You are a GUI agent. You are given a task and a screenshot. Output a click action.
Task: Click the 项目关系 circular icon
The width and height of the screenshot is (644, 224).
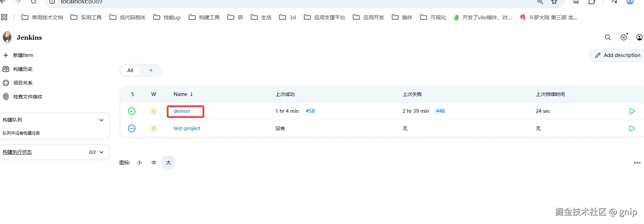pos(6,83)
